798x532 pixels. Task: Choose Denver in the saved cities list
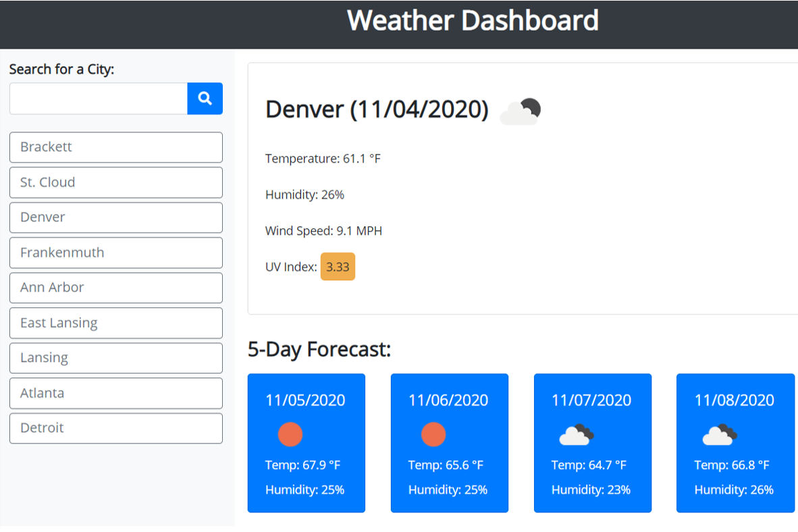click(115, 217)
